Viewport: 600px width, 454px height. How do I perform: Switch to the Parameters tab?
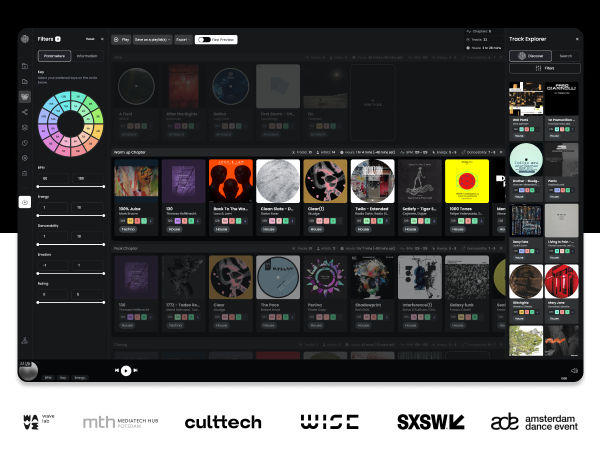[54, 56]
